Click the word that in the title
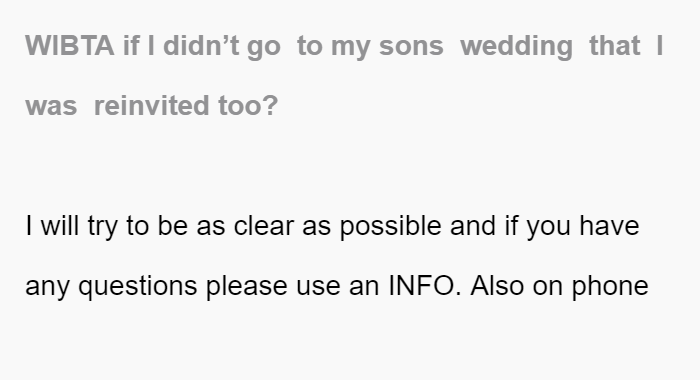The height and width of the screenshot is (380, 700). pyautogui.click(x=615, y=46)
